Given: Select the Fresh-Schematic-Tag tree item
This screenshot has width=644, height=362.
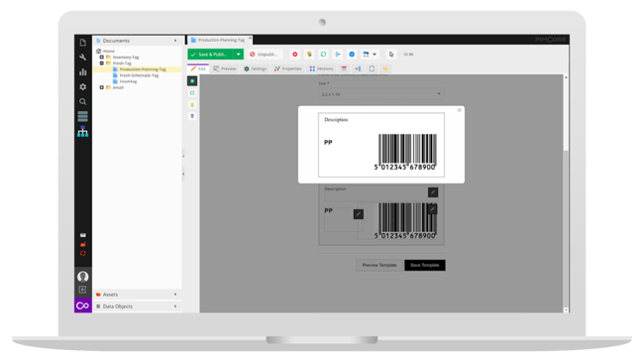Looking at the screenshot, I should 139,75.
